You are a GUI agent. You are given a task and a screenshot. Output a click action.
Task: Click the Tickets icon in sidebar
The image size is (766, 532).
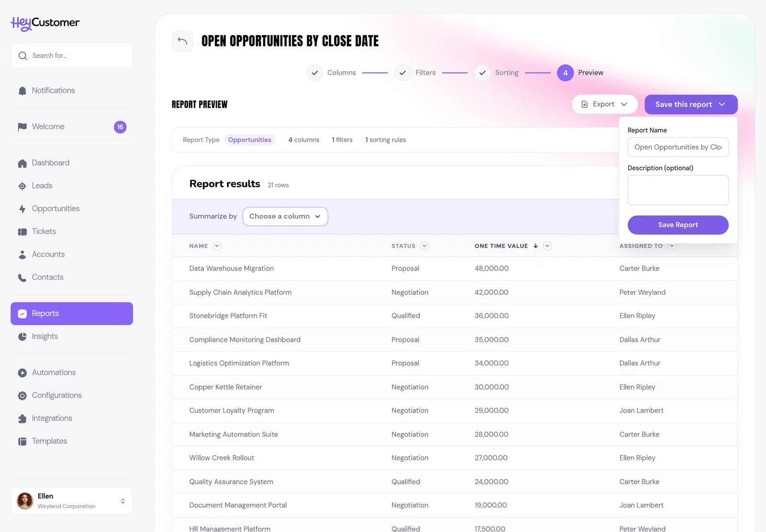click(x=22, y=232)
